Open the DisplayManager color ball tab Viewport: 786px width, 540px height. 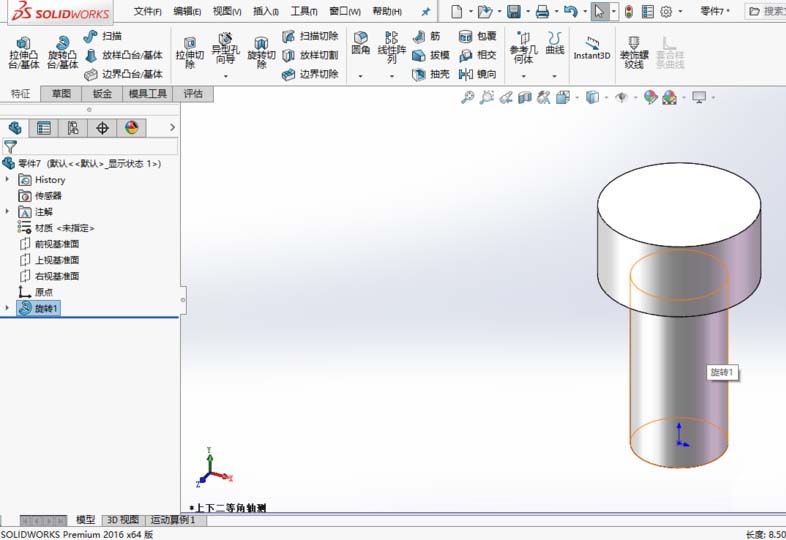coord(131,128)
